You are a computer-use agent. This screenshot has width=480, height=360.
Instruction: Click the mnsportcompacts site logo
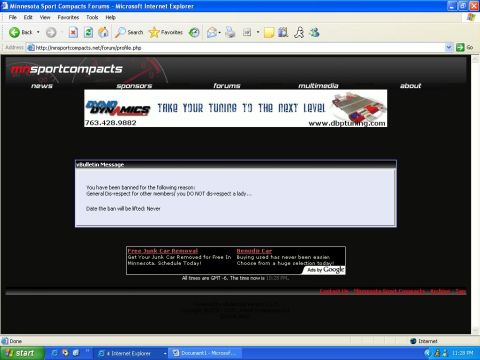pos(67,69)
